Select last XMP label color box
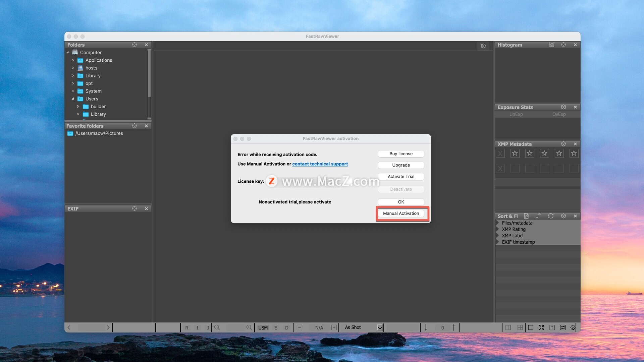644x362 pixels. 574,168
